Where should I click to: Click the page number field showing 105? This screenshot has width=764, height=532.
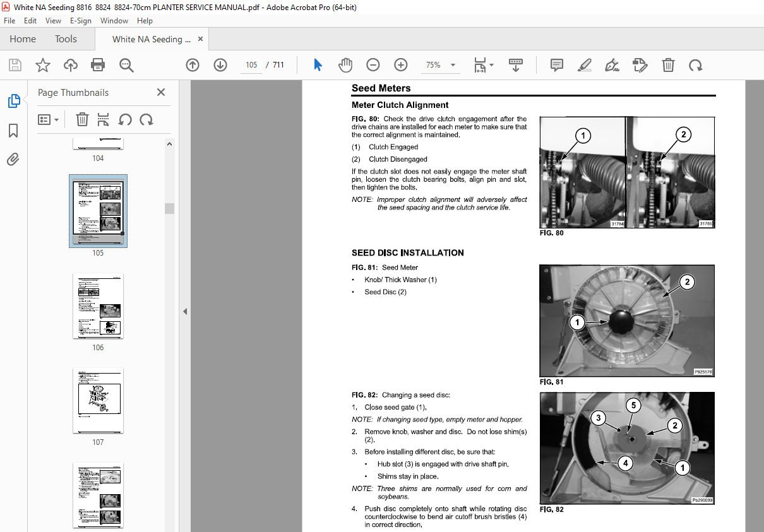coord(251,65)
